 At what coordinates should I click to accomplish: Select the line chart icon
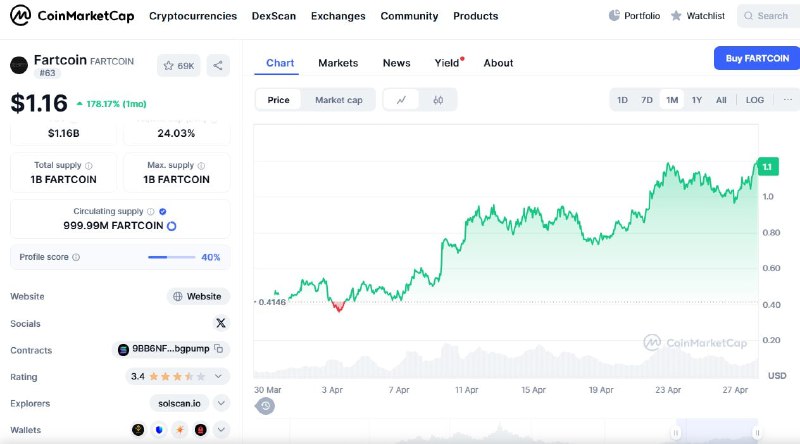tap(401, 100)
